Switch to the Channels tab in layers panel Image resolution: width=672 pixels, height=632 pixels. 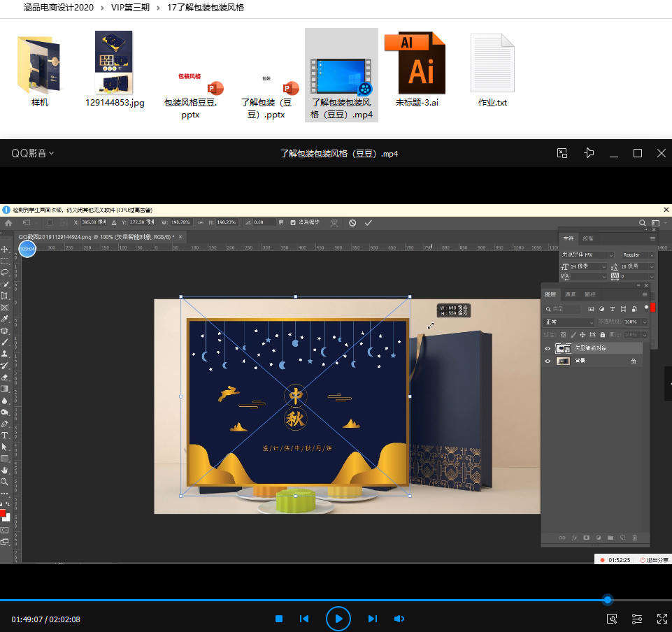[x=571, y=294]
